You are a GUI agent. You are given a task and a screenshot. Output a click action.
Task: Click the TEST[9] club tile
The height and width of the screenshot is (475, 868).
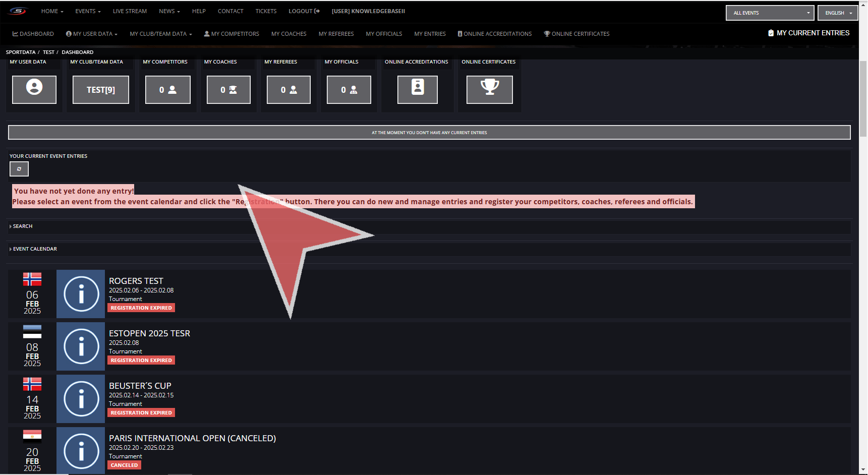[x=100, y=90]
